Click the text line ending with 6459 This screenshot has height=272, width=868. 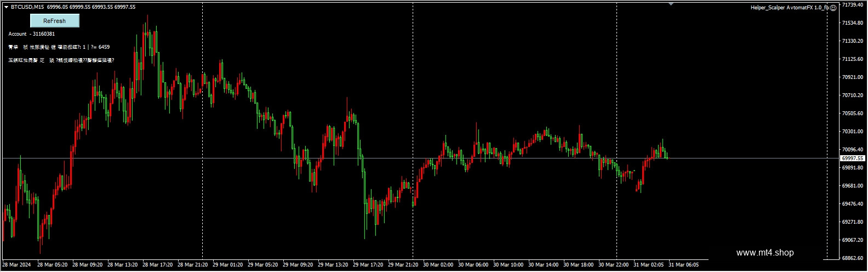tap(59, 47)
